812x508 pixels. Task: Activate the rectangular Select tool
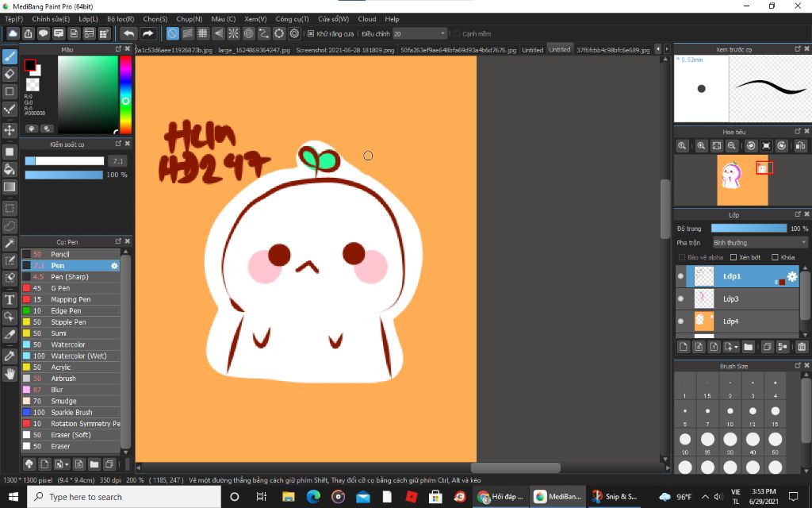pos(10,209)
